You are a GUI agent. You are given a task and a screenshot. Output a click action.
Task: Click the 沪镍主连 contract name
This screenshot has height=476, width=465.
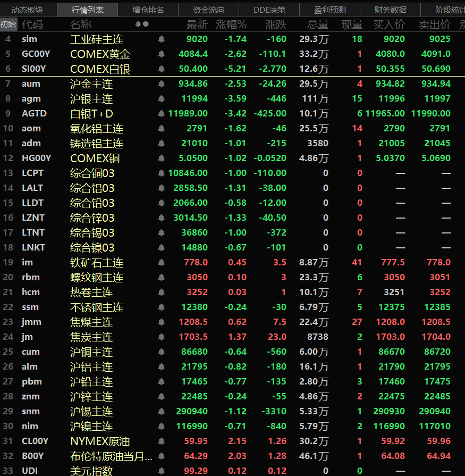(x=91, y=426)
